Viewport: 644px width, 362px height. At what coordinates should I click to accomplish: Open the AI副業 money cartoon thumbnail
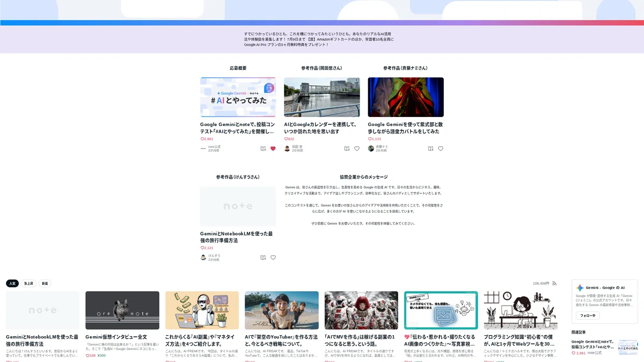pyautogui.click(x=202, y=311)
